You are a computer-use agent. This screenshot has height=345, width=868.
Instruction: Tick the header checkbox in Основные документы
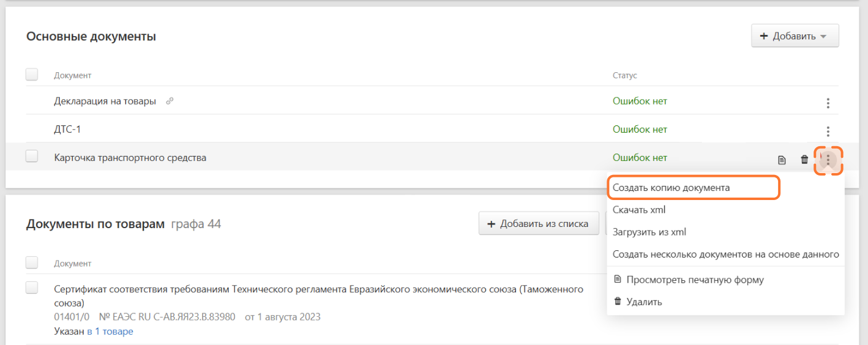(32, 75)
